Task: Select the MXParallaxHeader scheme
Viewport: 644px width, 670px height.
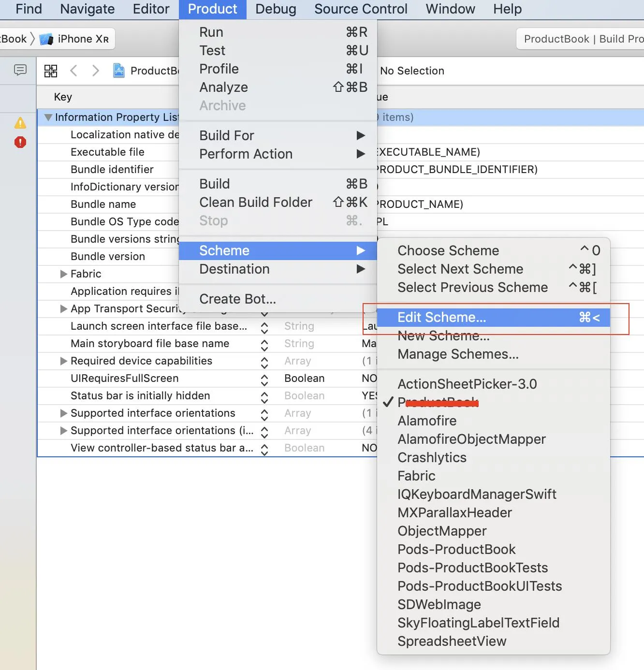Action: [494, 512]
